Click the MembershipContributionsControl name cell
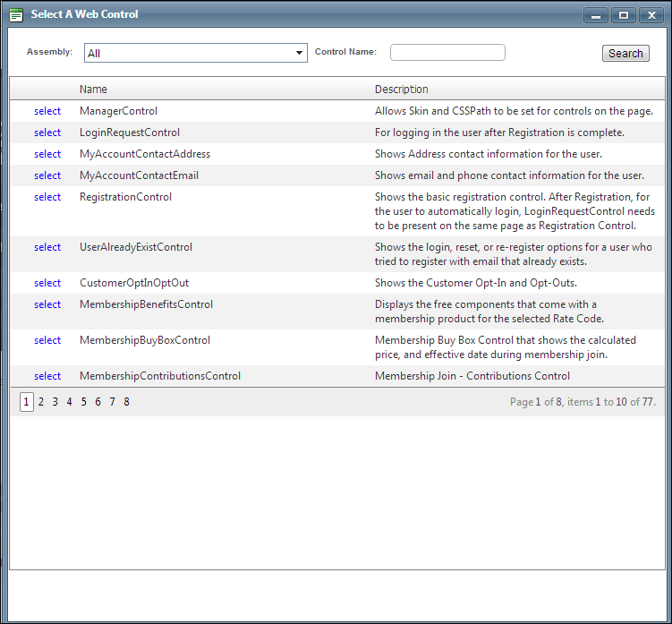 pyautogui.click(x=160, y=376)
